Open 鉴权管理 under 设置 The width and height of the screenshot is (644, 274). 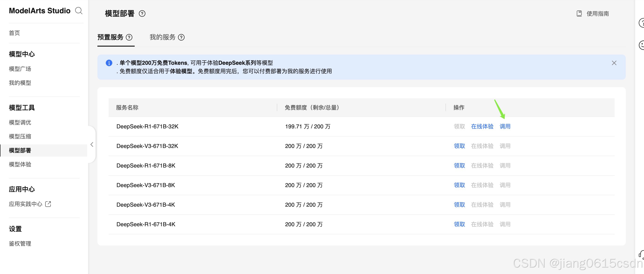[x=20, y=243]
